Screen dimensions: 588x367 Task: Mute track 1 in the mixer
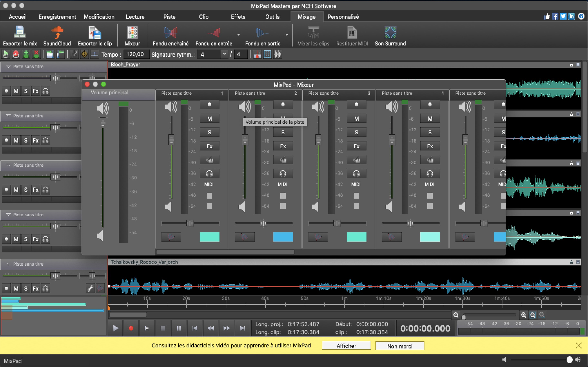209,119
